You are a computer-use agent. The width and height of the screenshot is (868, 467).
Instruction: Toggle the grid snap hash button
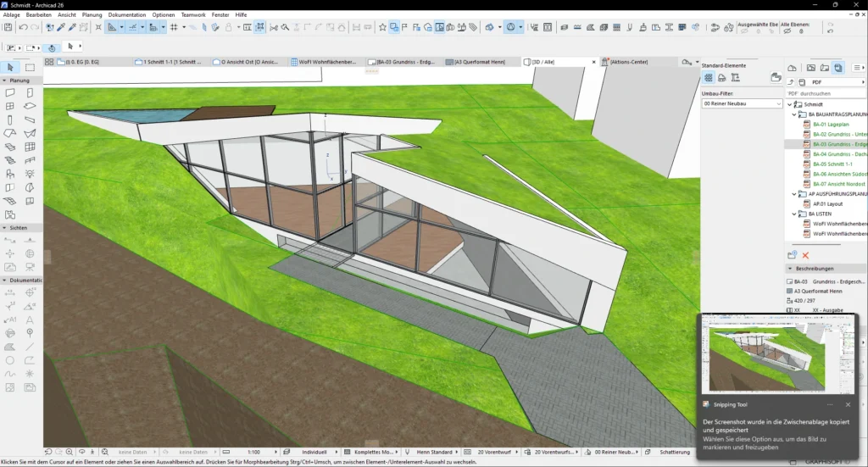[x=174, y=27]
